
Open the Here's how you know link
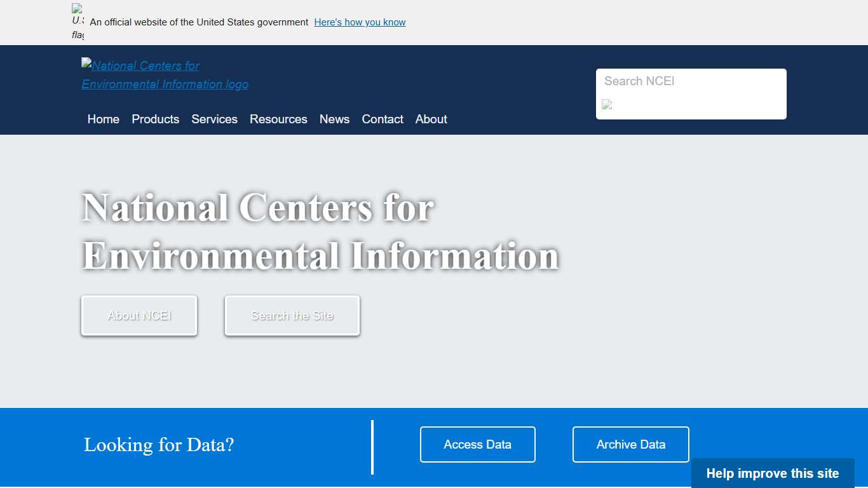point(360,22)
